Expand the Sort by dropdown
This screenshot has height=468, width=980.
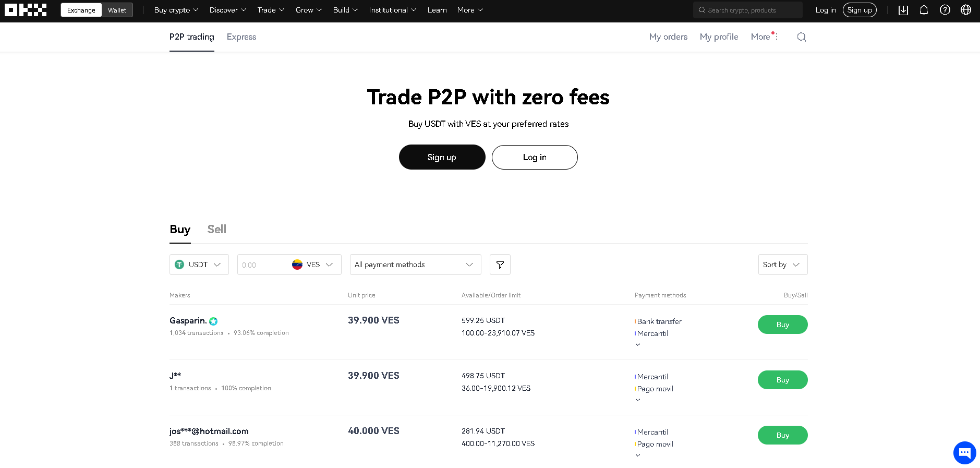(783, 265)
